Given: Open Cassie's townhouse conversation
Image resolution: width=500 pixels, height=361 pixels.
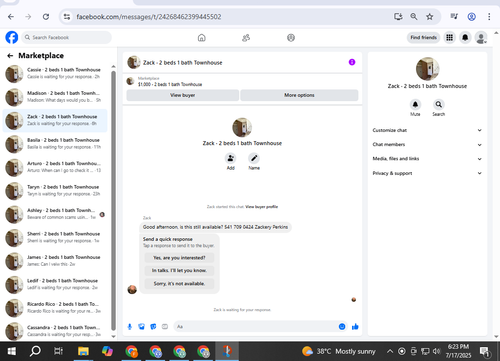Looking at the screenshot, I should tap(55, 73).
